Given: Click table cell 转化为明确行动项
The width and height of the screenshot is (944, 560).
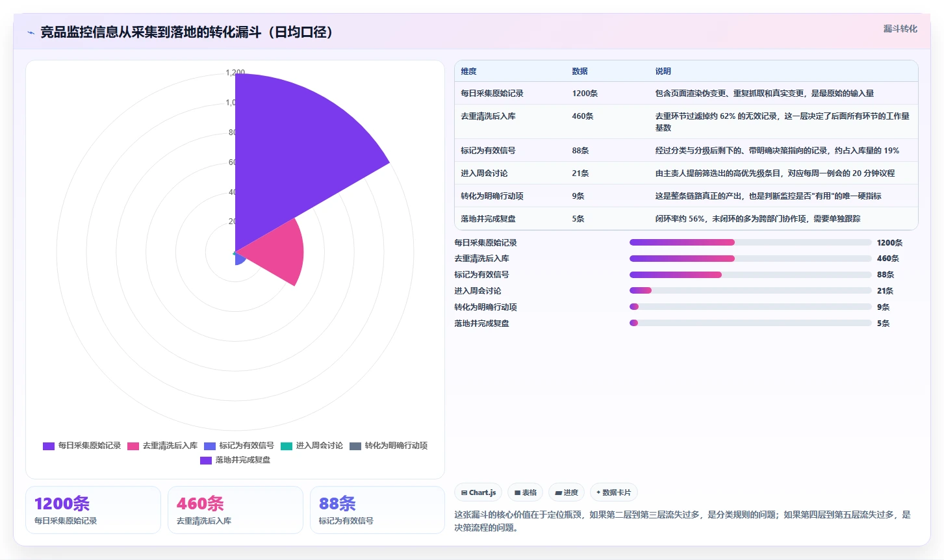Looking at the screenshot, I should (492, 196).
